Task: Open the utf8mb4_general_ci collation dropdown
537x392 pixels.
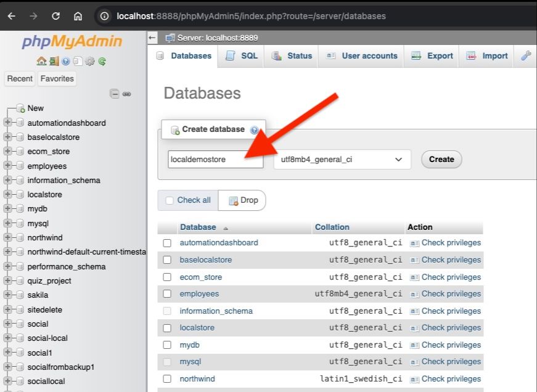Action: click(x=342, y=159)
